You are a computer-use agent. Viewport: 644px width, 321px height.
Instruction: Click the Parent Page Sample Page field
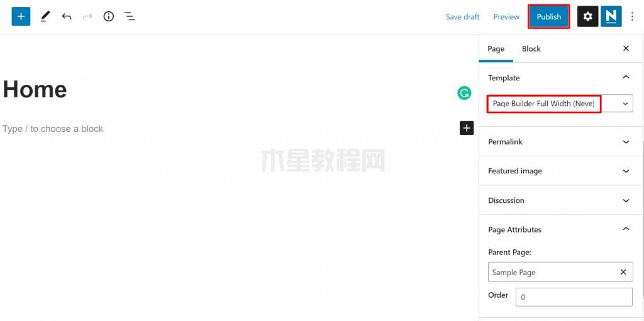tap(560, 272)
